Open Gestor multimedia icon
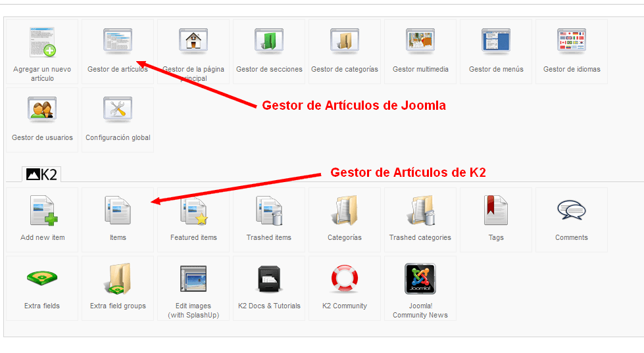Screen dimensions: 644x353 [420, 41]
